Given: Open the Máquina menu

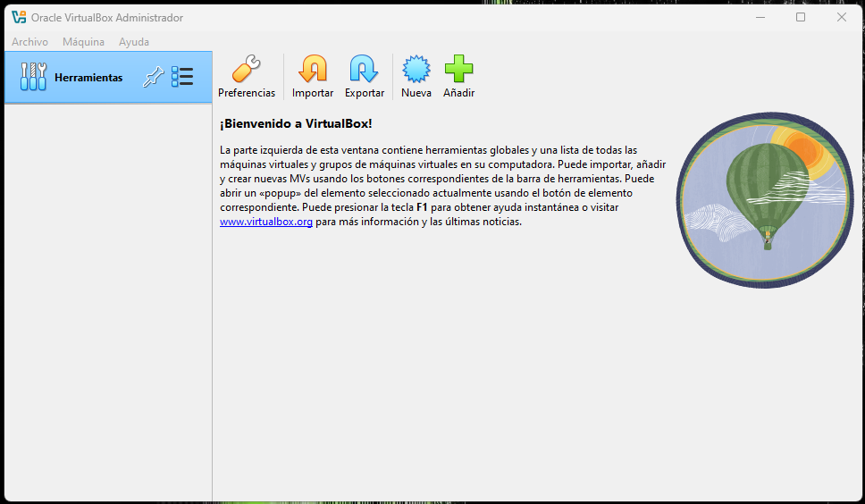Looking at the screenshot, I should click(x=83, y=42).
